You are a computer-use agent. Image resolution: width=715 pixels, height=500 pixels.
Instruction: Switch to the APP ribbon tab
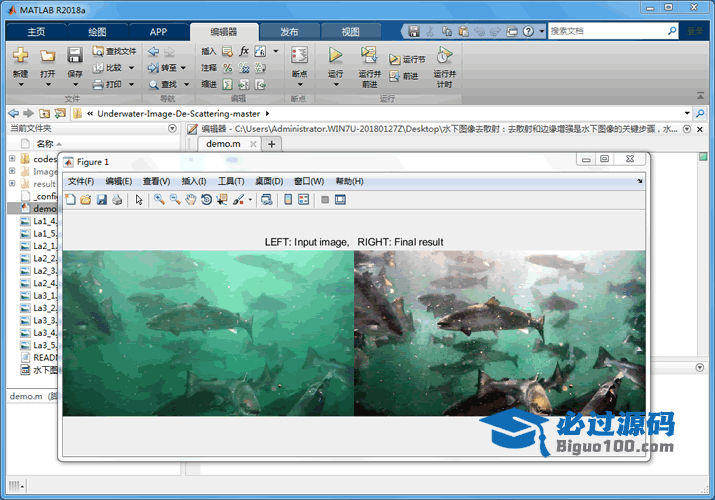pos(158,31)
